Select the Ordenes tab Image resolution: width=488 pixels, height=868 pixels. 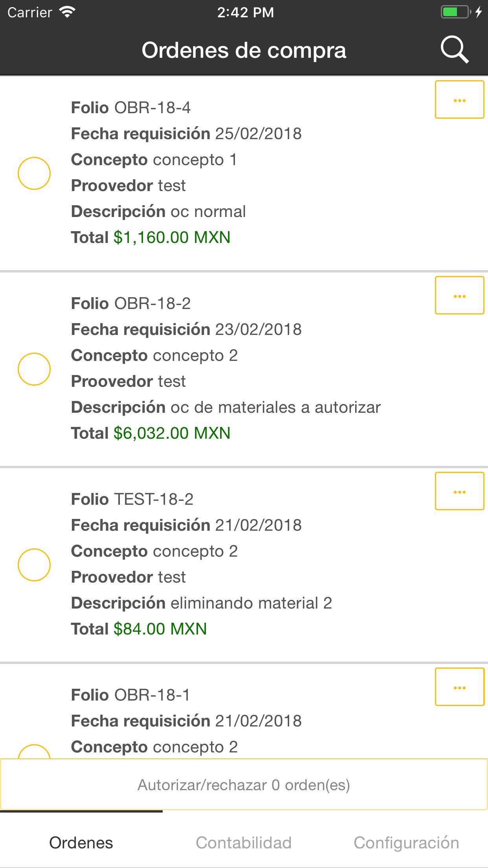[81, 843]
